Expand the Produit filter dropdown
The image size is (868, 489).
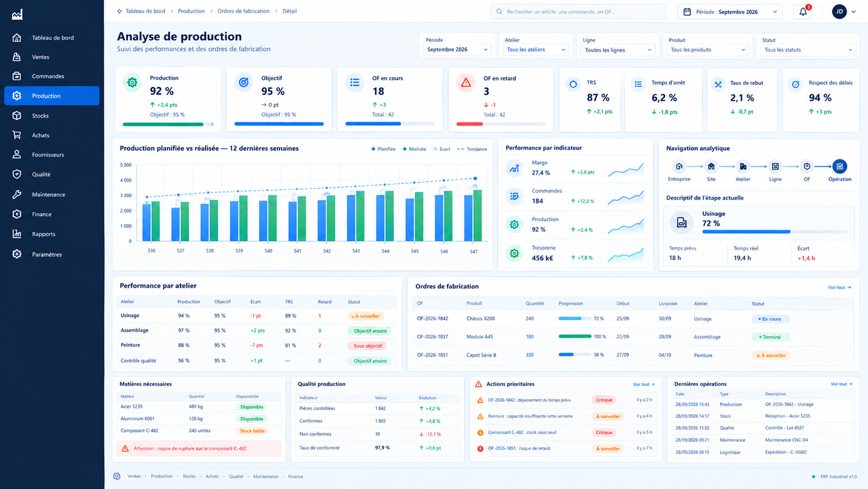point(708,49)
